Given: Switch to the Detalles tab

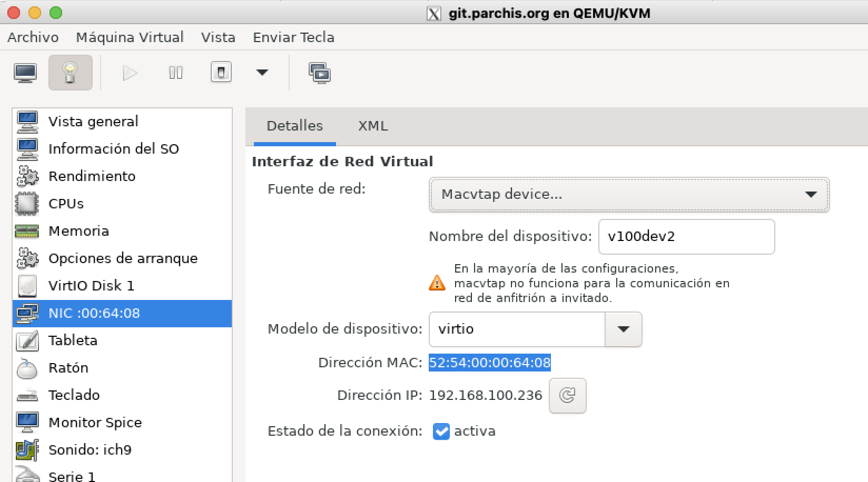Looking at the screenshot, I should tap(294, 126).
